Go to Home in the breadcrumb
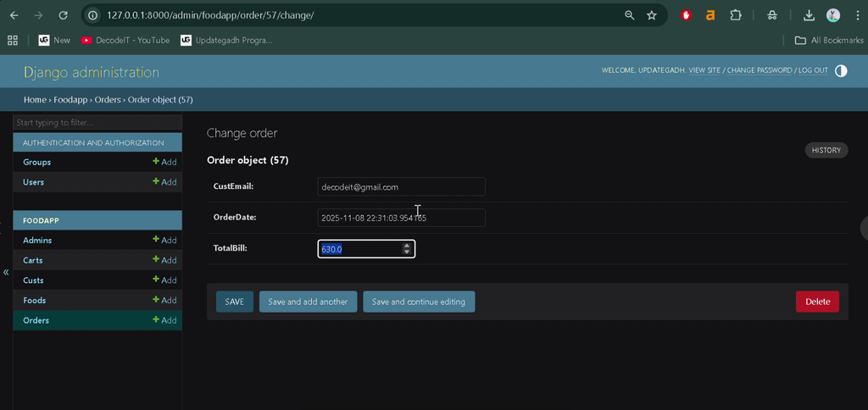The height and width of the screenshot is (410, 868). (x=35, y=100)
